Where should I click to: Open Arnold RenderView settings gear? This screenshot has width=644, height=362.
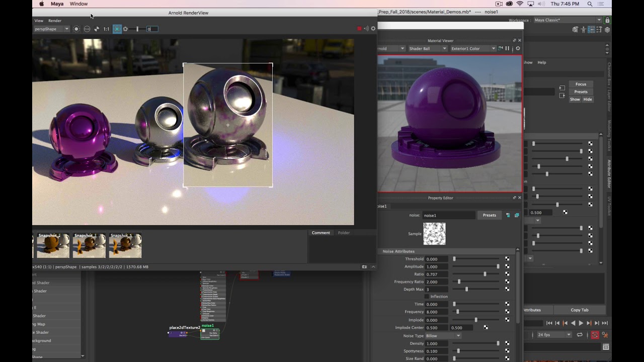pos(373,29)
